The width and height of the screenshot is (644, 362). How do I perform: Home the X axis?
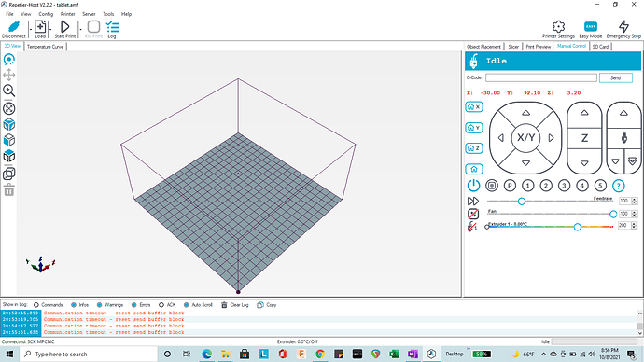tap(474, 106)
